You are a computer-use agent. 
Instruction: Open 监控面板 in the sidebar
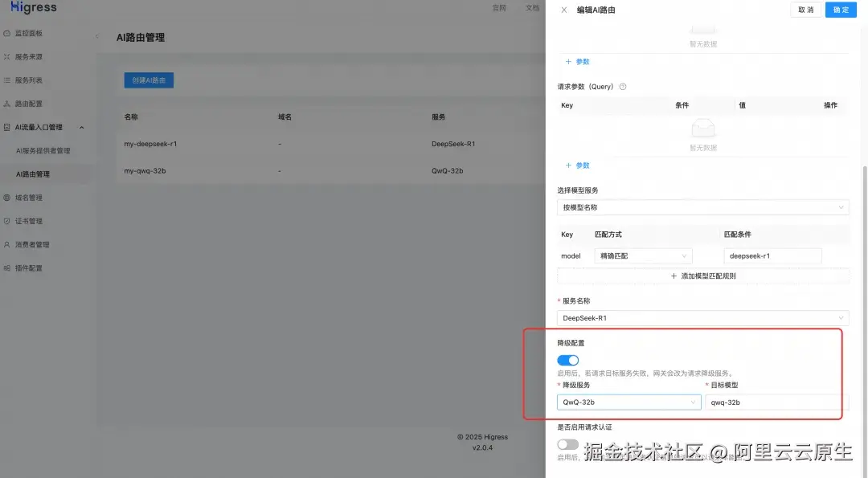click(29, 33)
